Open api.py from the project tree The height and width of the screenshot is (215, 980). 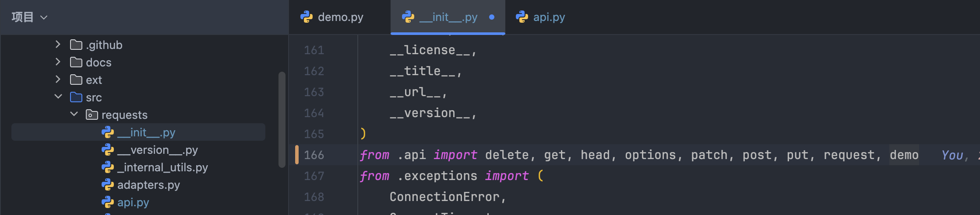click(133, 202)
